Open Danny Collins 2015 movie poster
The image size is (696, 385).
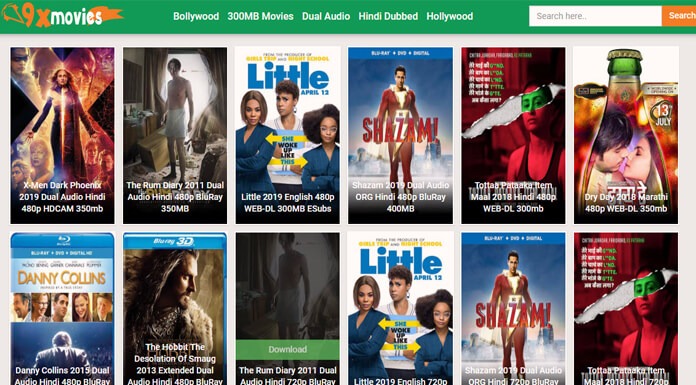62,309
